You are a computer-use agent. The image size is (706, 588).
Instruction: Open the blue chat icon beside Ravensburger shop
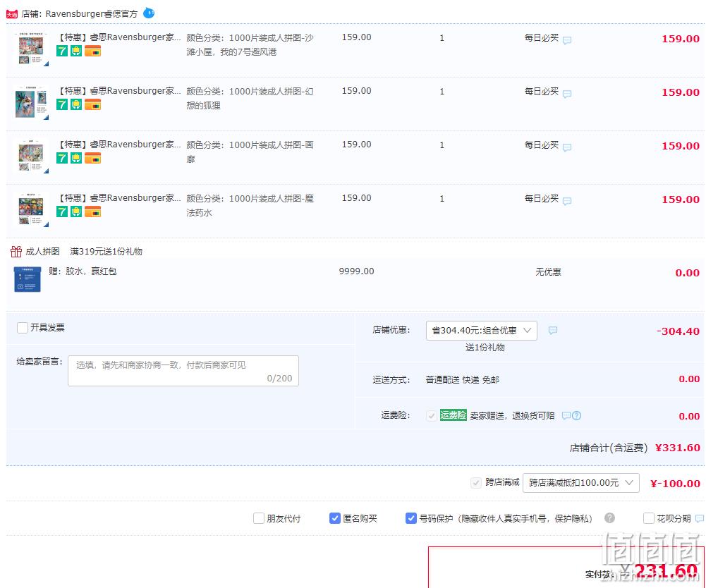pyautogui.click(x=149, y=13)
